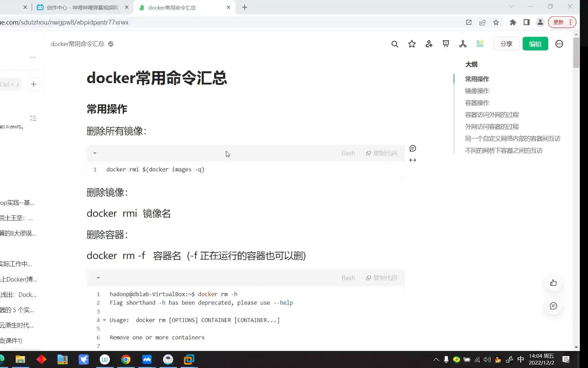Add comment on first code block
This screenshot has width=588, height=368.
pyautogui.click(x=413, y=148)
